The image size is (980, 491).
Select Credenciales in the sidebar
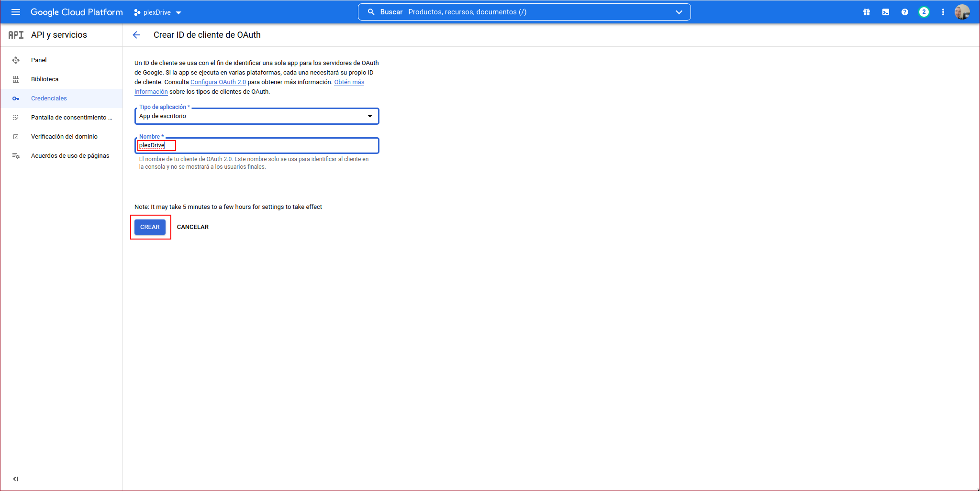(49, 98)
